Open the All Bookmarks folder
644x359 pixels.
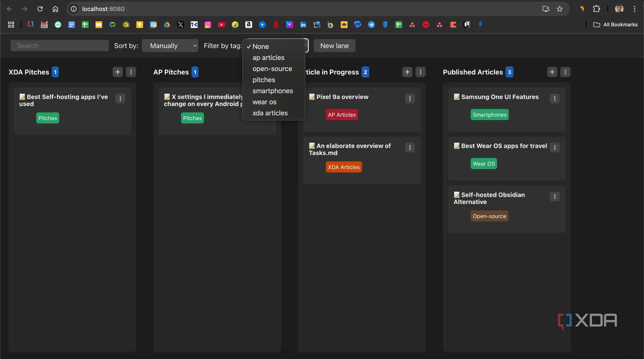(615, 25)
